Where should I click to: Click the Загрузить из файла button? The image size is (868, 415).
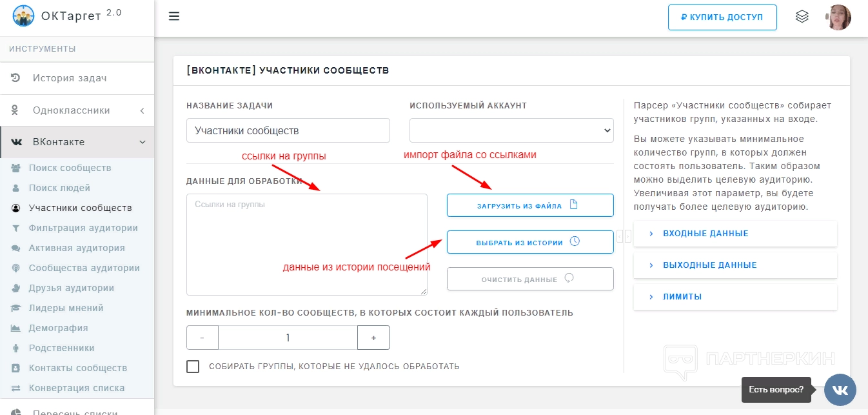(530, 206)
